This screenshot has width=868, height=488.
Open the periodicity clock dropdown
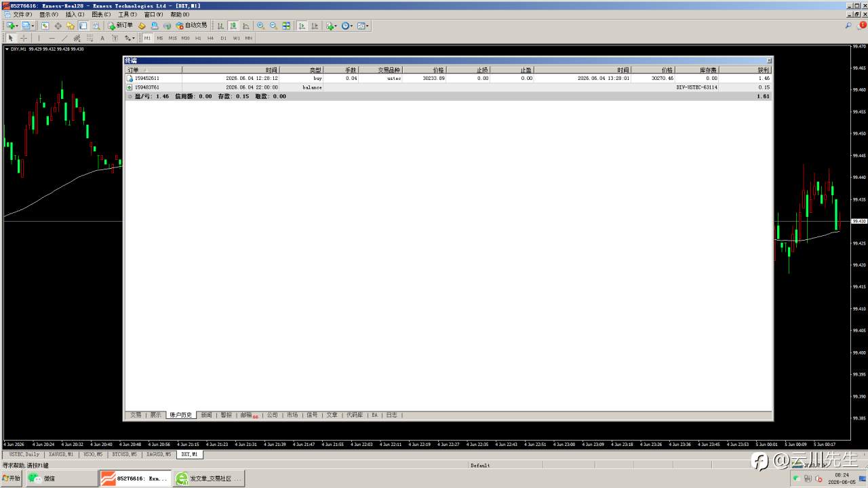[x=347, y=26]
